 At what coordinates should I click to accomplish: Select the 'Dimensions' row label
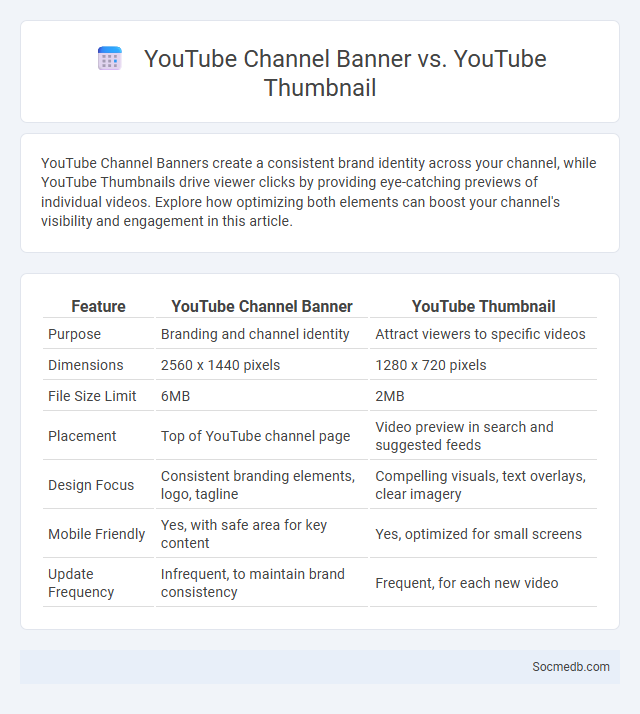[x=86, y=365]
